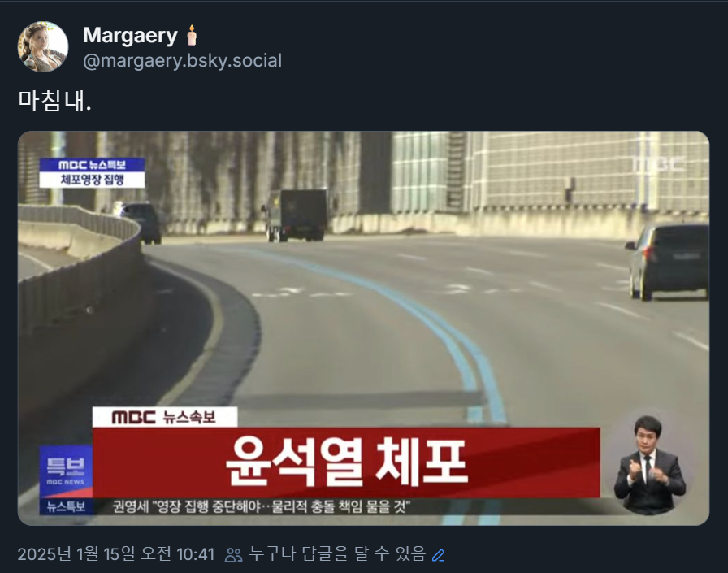Click the dark truck on the highway
This screenshot has width=728, height=573.
pyautogui.click(x=296, y=215)
